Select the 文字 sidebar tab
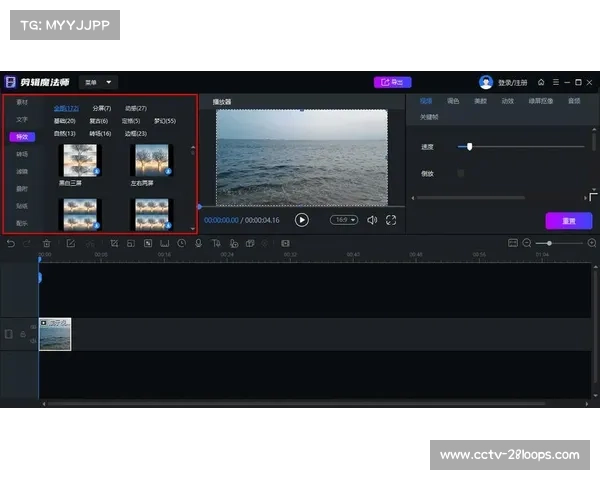 tap(22, 119)
